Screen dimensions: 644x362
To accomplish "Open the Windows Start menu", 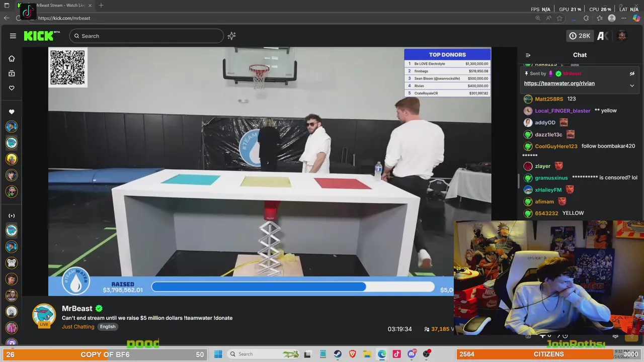I will 218,354.
